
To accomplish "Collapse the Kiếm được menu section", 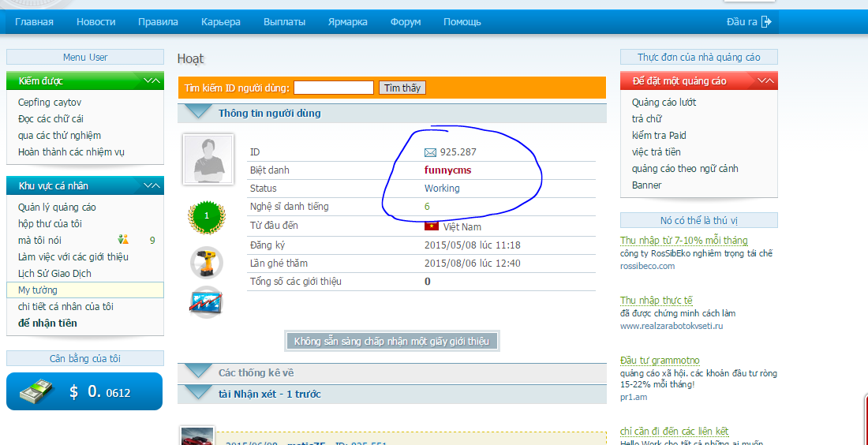I will [x=152, y=80].
